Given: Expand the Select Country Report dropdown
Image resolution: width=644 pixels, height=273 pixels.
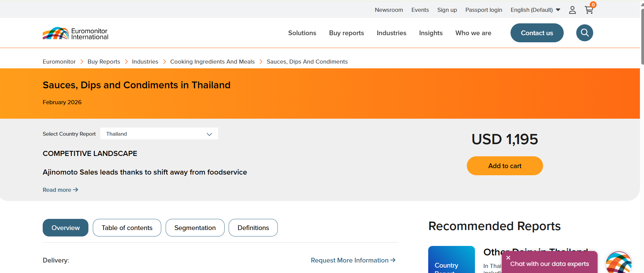Looking at the screenshot, I should coord(159,134).
